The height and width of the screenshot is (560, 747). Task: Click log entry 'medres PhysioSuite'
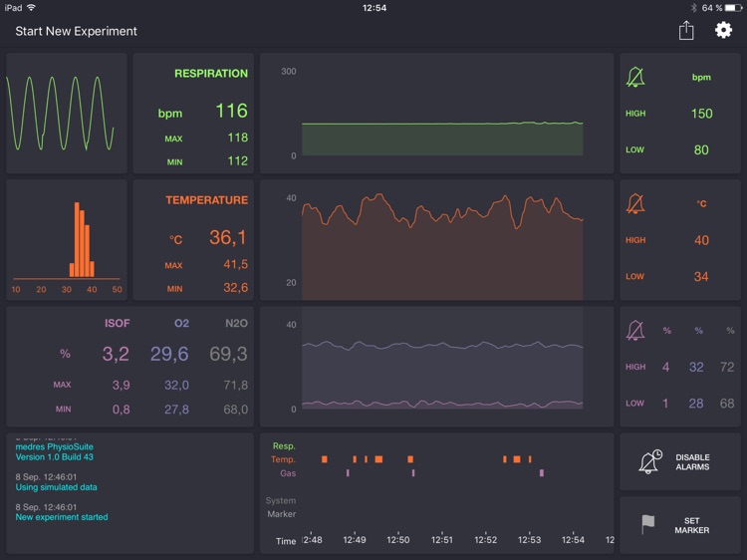(x=55, y=446)
